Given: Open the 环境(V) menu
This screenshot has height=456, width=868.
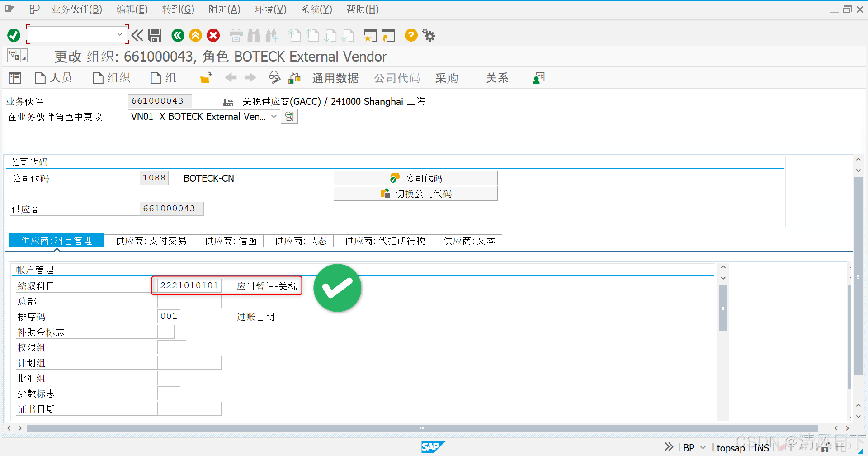Looking at the screenshot, I should (271, 9).
